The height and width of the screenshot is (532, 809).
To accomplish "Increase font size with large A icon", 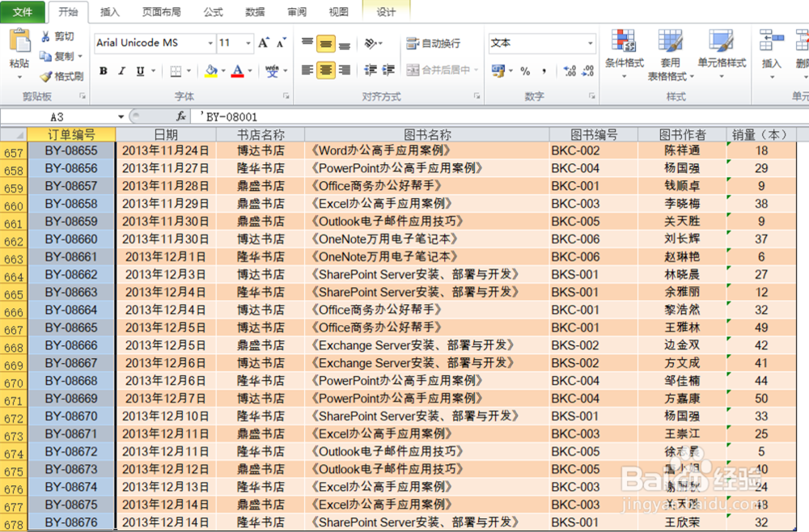I will point(264,43).
